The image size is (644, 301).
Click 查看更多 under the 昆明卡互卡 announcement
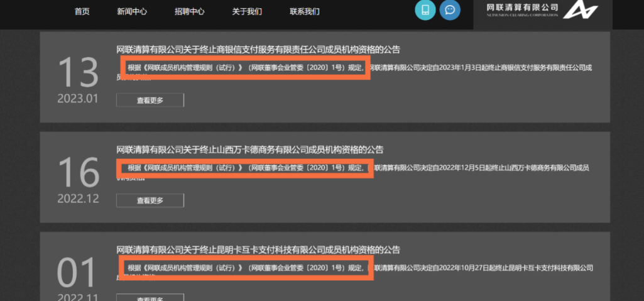click(150, 298)
